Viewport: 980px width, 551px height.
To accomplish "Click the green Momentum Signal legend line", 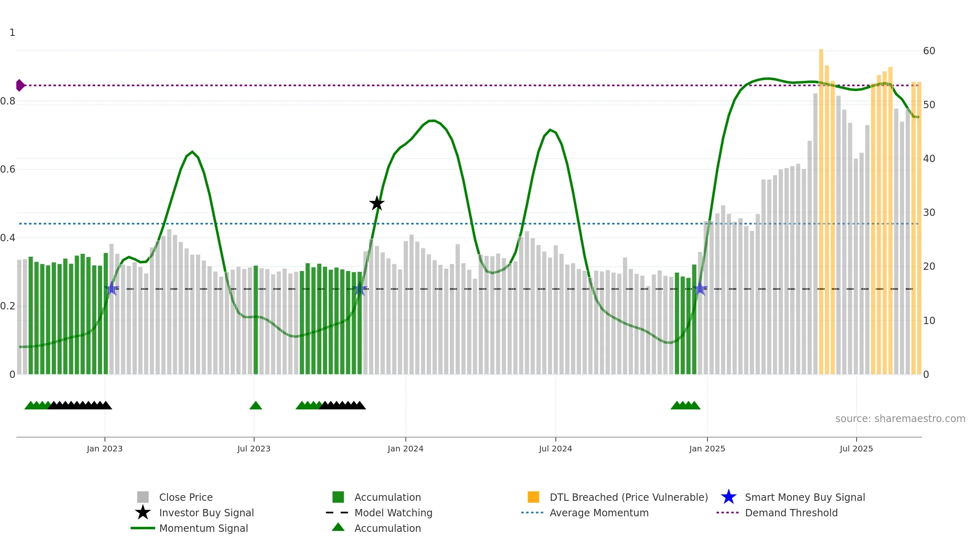I will 143,528.
